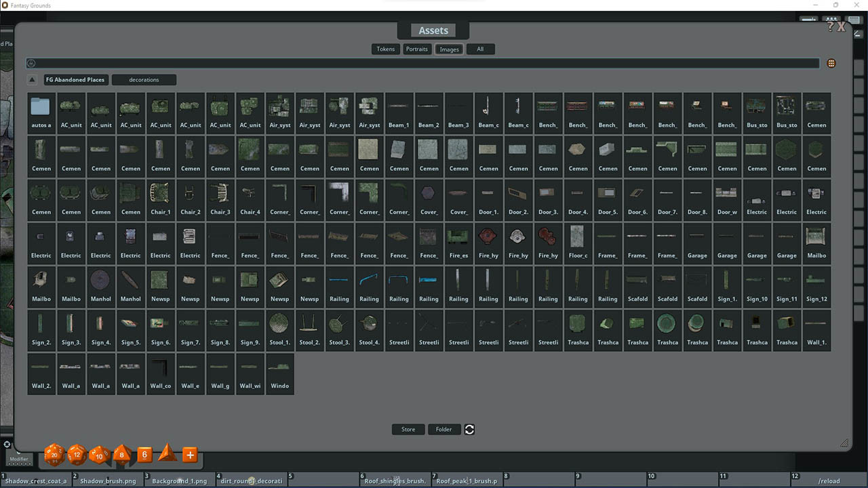Toggle the Images filter off
The image size is (868, 488).
pyautogui.click(x=449, y=49)
